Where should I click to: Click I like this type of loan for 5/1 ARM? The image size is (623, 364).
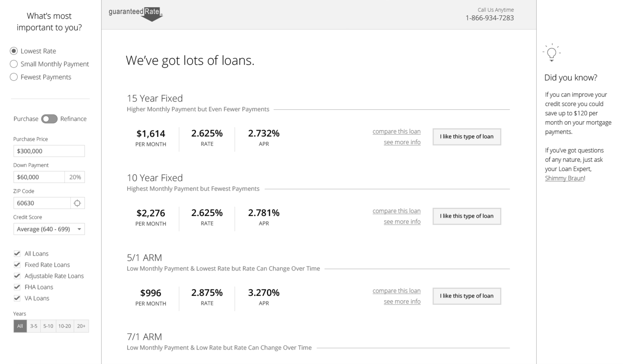coord(467,296)
